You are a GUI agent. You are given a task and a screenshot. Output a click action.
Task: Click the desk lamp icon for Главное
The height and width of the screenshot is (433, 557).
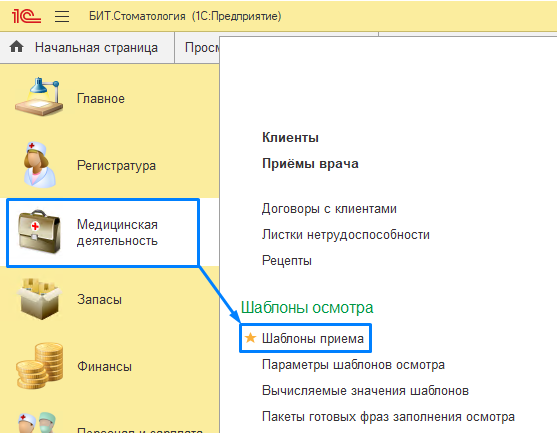39,97
